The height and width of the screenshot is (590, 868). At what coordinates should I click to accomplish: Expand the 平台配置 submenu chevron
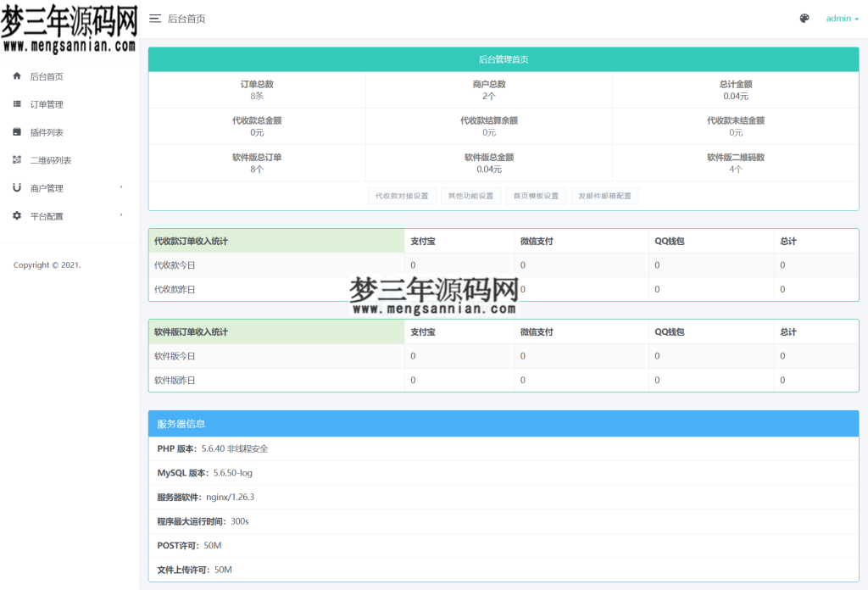121,215
